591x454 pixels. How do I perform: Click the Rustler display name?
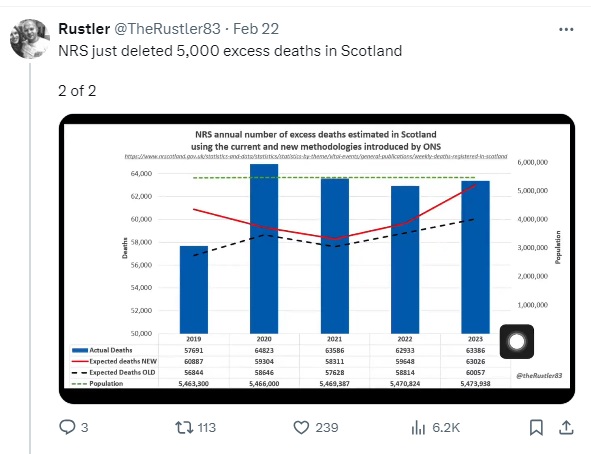pos(84,29)
